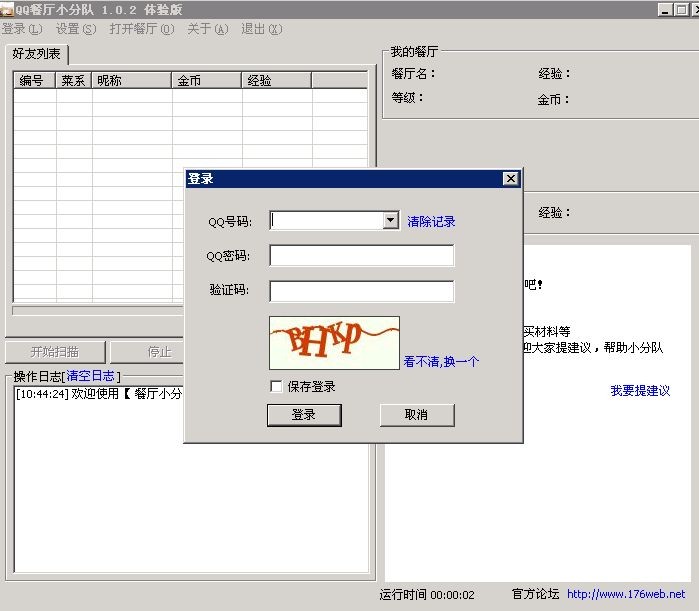This screenshot has width=699, height=611.
Task: Maximize the QQ餐厅小分队 window
Action: coord(681,9)
